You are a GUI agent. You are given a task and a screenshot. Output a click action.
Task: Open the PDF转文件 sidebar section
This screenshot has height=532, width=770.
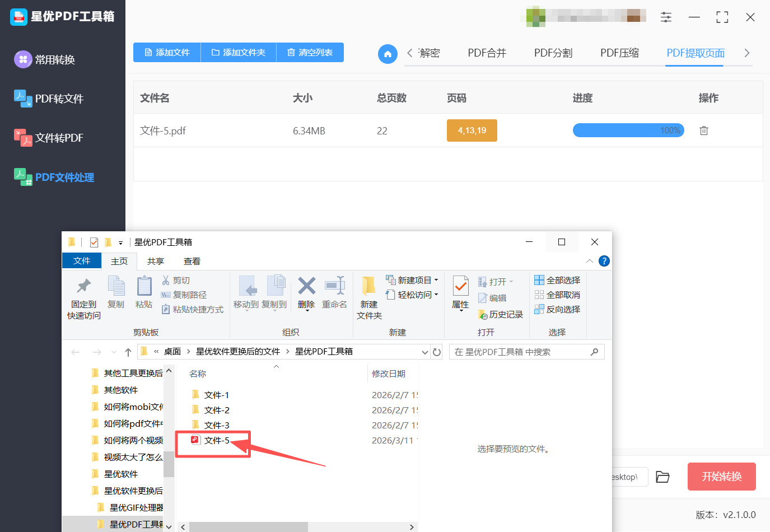[49, 99]
